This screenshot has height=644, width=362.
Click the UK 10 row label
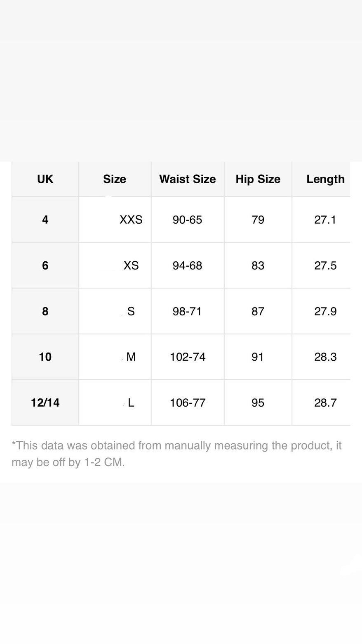pyautogui.click(x=45, y=357)
